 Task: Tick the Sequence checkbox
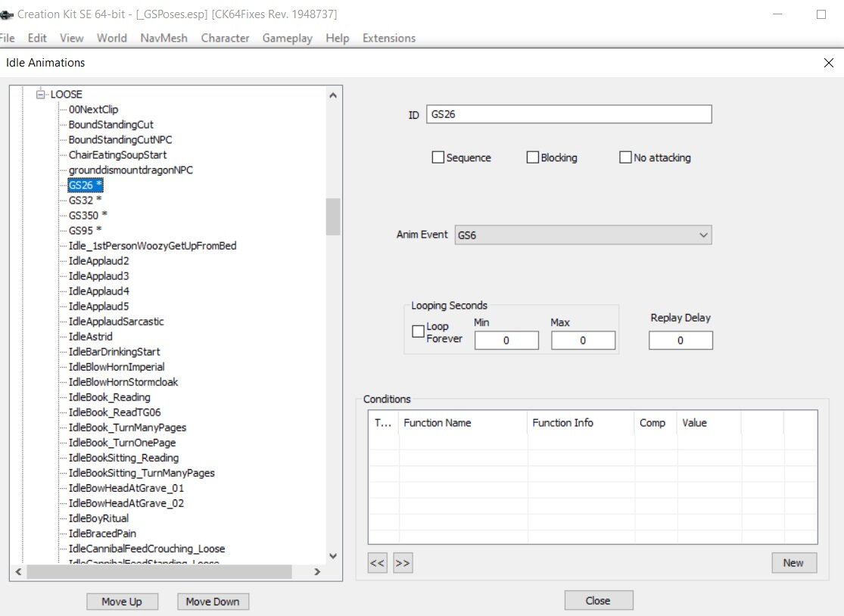click(x=438, y=157)
